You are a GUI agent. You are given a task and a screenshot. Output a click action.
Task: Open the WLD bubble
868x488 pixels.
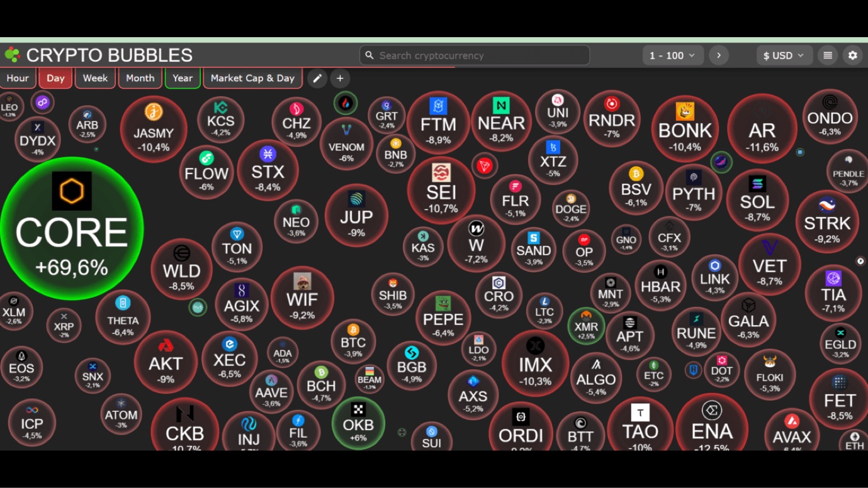point(182,270)
